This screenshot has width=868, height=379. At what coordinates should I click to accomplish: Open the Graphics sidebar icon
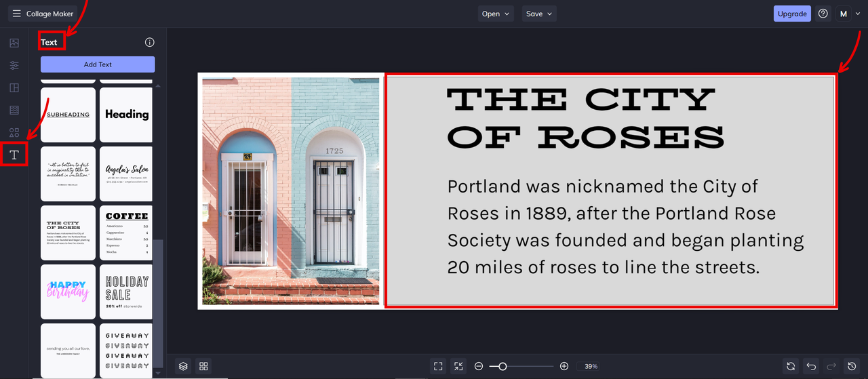(14, 133)
